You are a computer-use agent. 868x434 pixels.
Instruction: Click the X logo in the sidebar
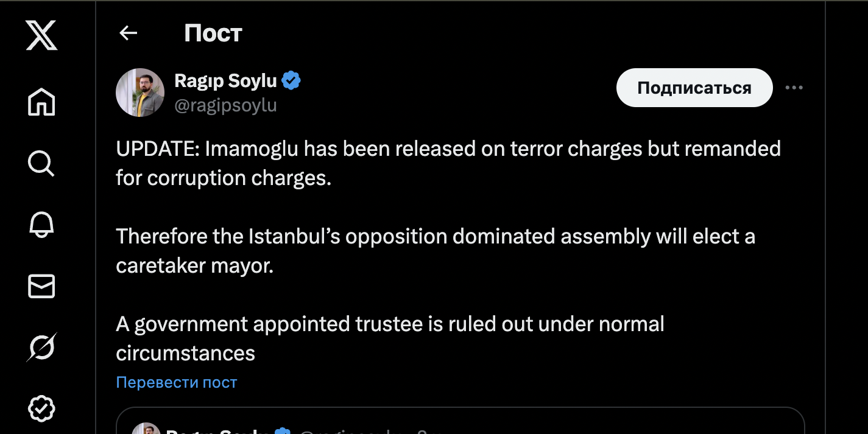41,35
